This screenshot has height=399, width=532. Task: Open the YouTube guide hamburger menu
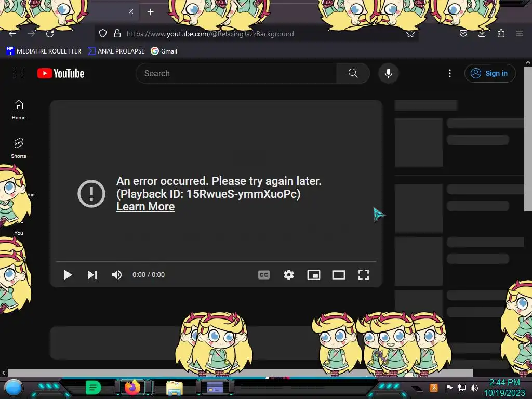pyautogui.click(x=19, y=73)
